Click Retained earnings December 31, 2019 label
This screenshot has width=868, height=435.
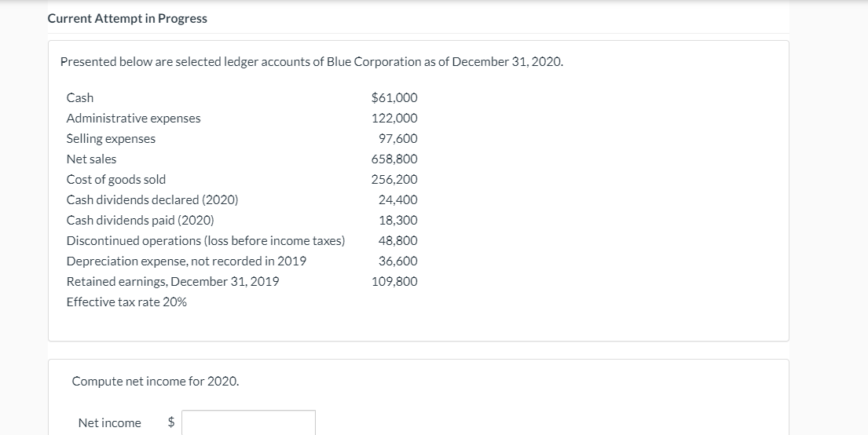click(173, 281)
